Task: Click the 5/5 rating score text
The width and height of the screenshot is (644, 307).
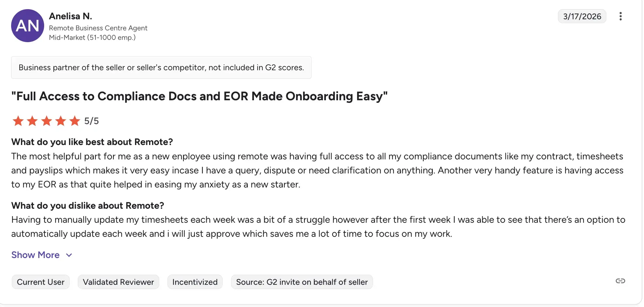Action: 92,121
